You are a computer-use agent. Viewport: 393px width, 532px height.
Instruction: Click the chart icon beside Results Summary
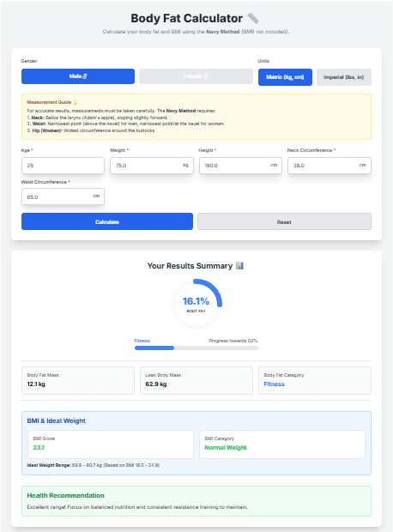coord(239,266)
